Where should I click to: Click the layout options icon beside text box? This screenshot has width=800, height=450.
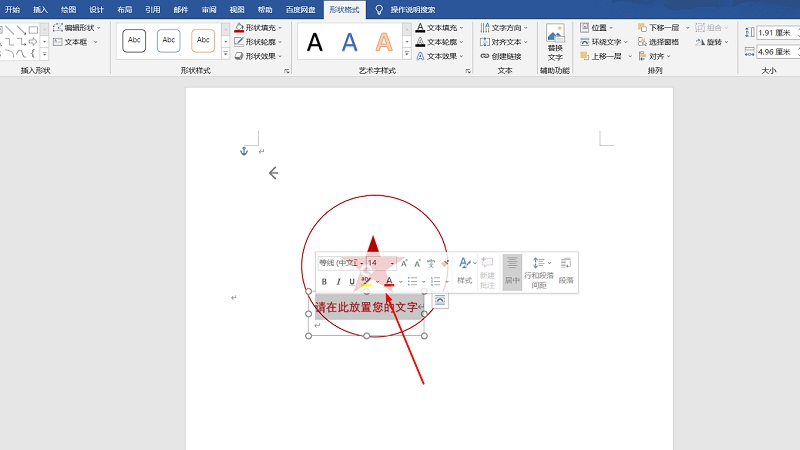[439, 300]
